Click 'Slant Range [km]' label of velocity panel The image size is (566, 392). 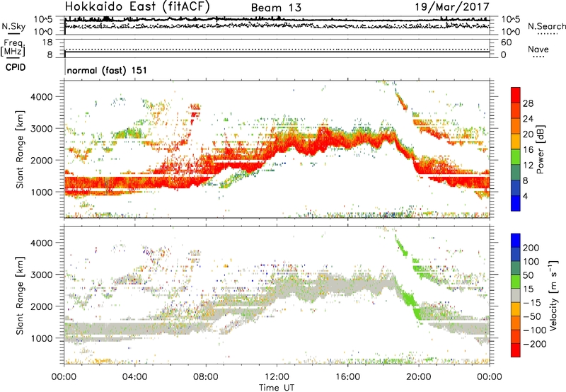coord(20,296)
